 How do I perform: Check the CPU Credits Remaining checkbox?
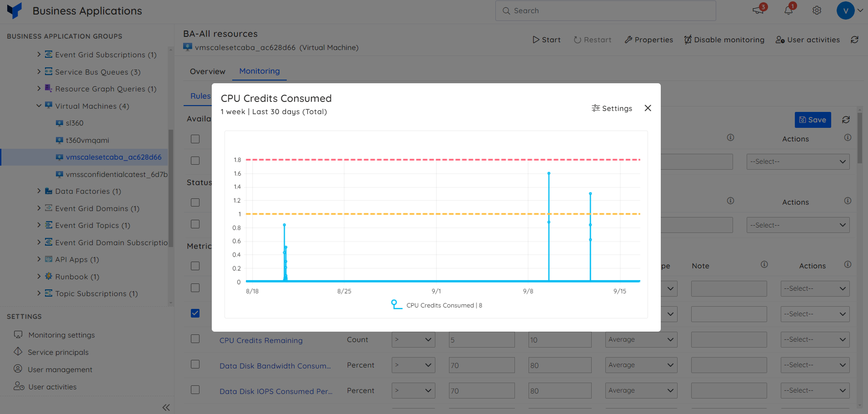(x=195, y=338)
